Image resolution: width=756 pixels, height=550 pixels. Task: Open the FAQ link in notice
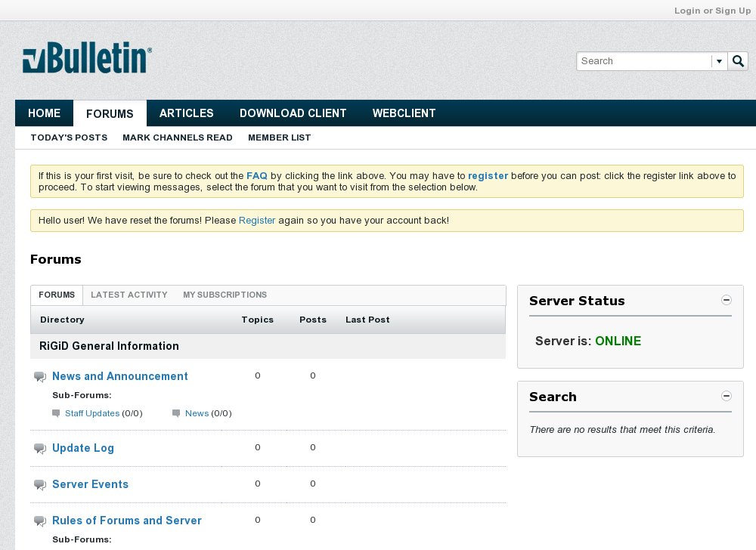pyautogui.click(x=257, y=175)
